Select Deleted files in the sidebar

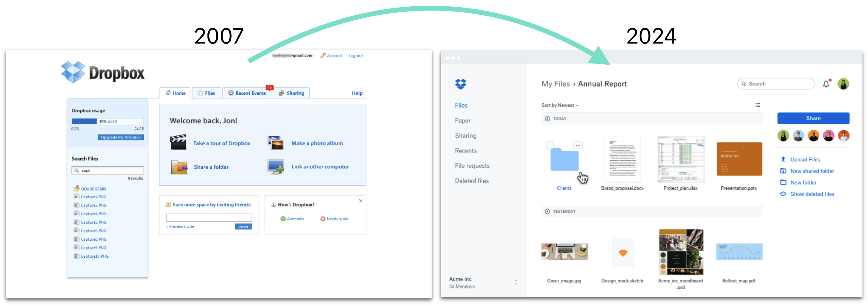pos(471,181)
